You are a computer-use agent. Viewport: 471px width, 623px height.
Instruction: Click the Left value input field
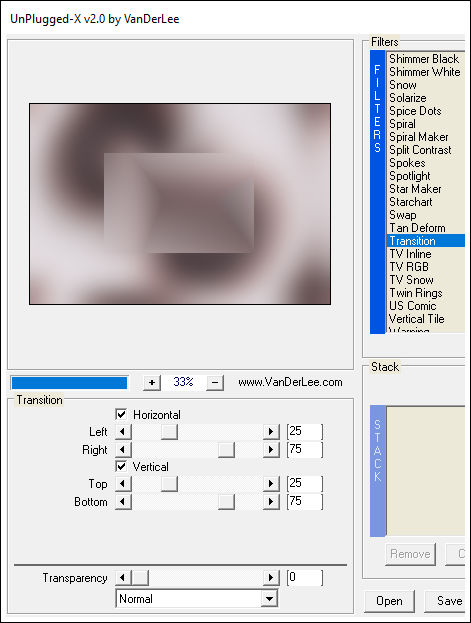[x=305, y=431]
